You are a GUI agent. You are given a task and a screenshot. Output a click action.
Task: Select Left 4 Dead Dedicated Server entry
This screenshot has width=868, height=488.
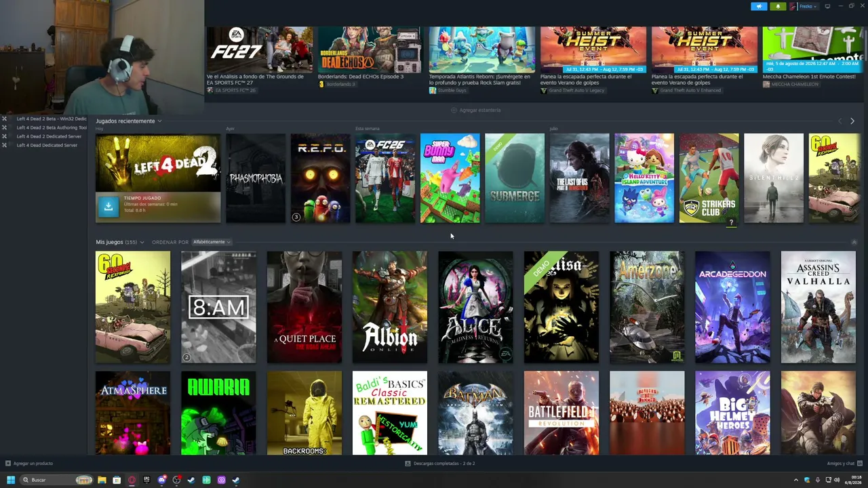coord(47,145)
